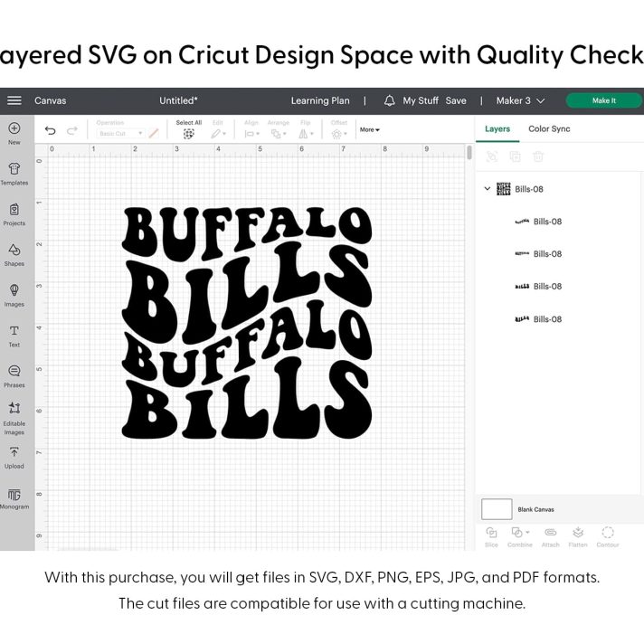644x644 pixels.
Task: Click the Redo arrow
Action: 72,130
